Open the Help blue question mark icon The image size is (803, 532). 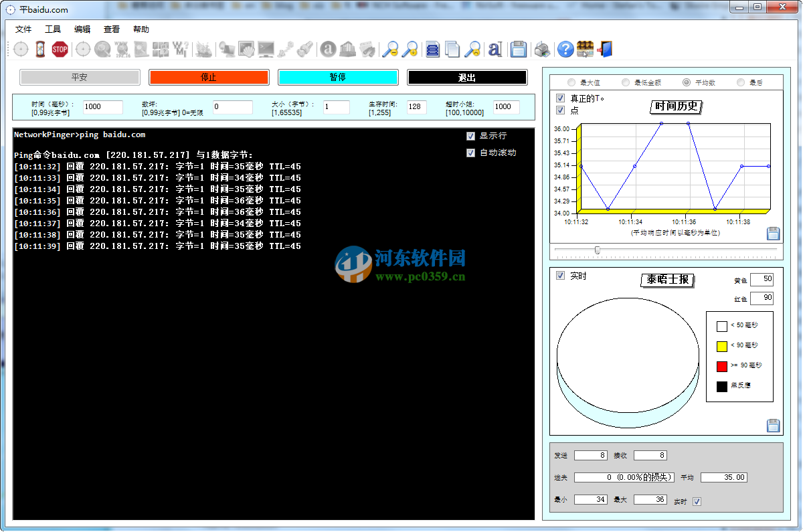pyautogui.click(x=564, y=48)
